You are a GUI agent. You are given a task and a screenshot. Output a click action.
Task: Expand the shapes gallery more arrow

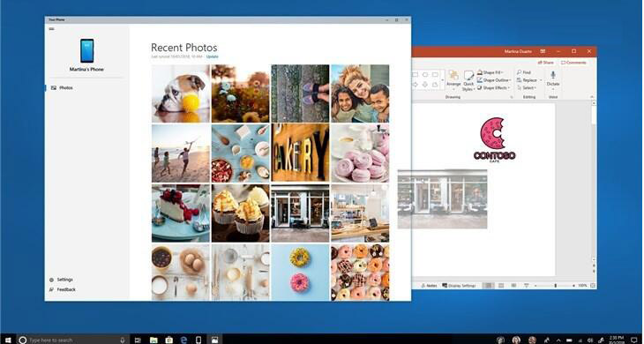tap(443, 79)
